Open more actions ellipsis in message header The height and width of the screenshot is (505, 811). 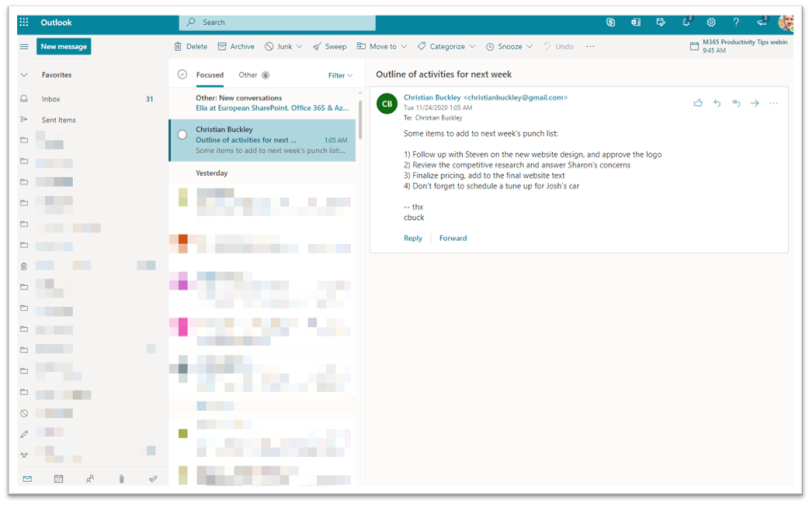pos(773,103)
